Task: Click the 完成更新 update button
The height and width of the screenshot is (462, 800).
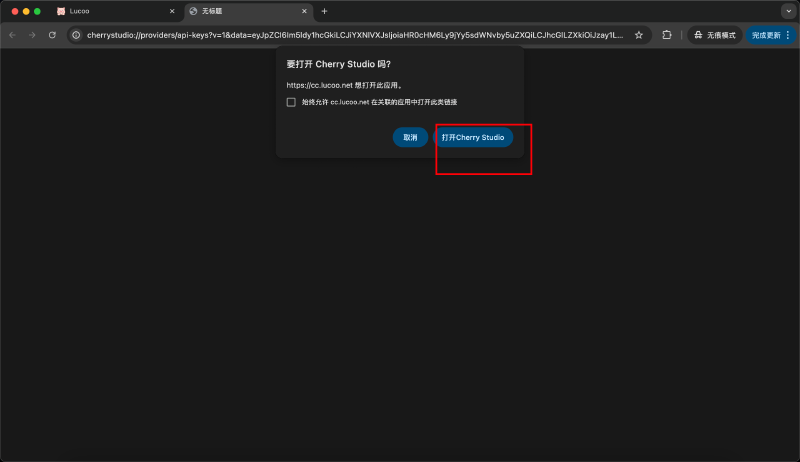Action: coord(766,35)
